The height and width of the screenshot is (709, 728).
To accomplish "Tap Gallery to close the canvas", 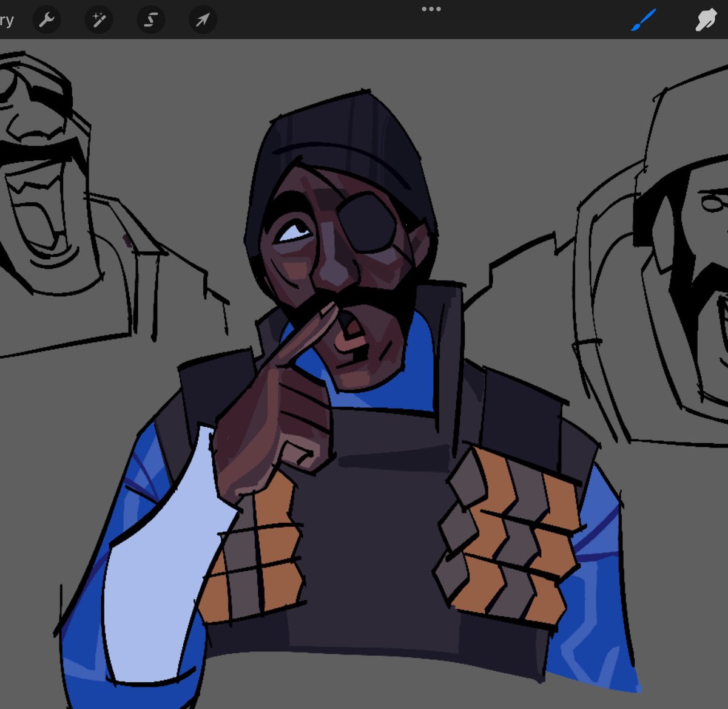I will point(6,19).
